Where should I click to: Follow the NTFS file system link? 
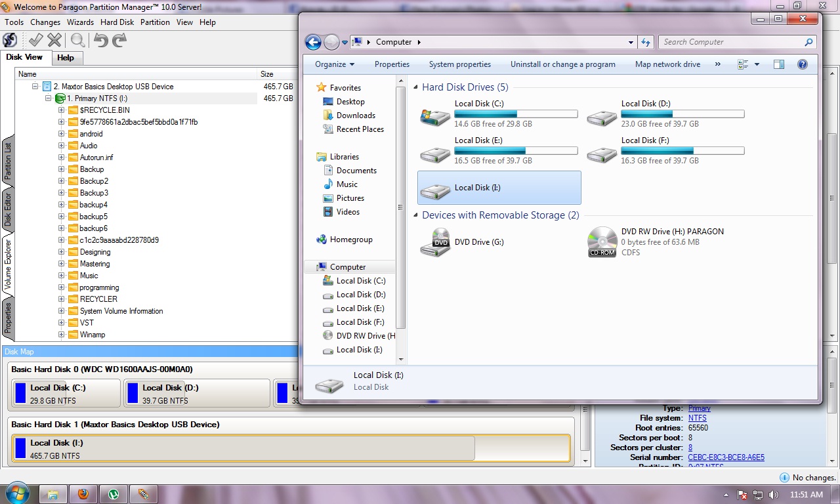click(697, 418)
